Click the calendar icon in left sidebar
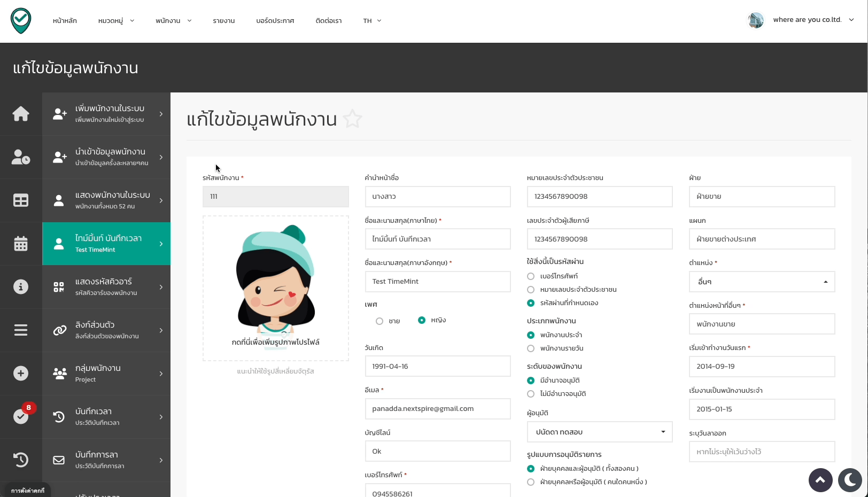The width and height of the screenshot is (868, 497). tap(21, 244)
